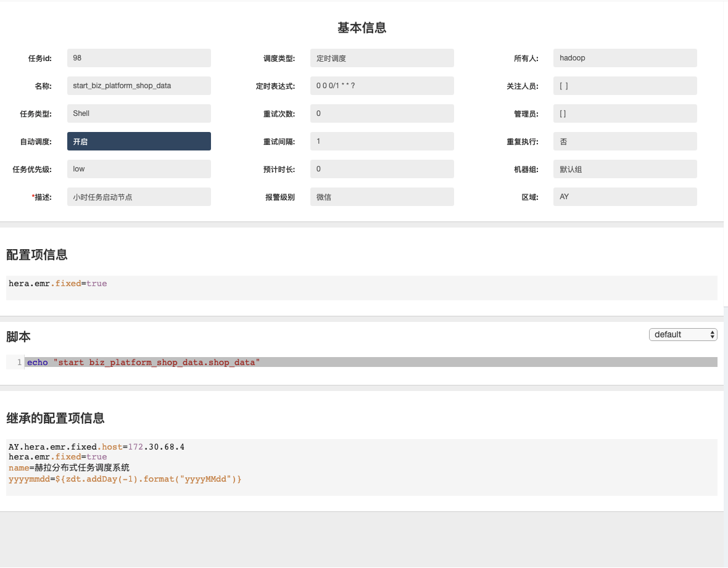The image size is (728, 568).
Task: Click the 重试次数 field
Action: pos(382,113)
